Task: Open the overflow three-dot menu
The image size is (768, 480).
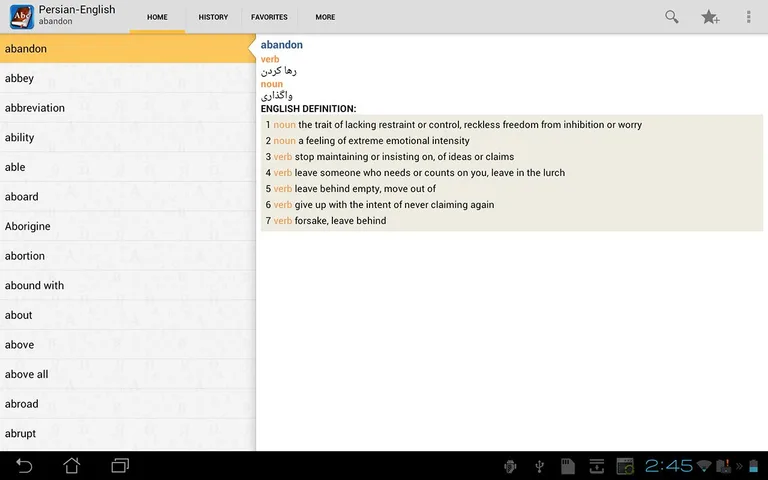Action: coord(748,17)
